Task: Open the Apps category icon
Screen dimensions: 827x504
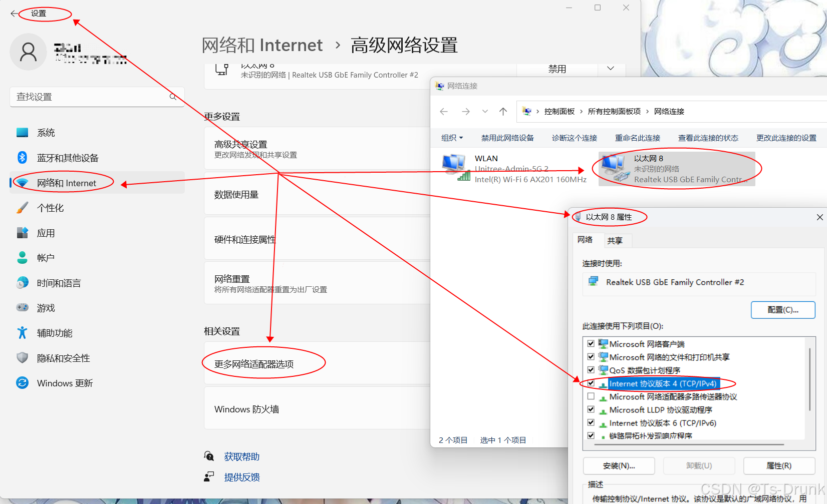Action: click(22, 233)
